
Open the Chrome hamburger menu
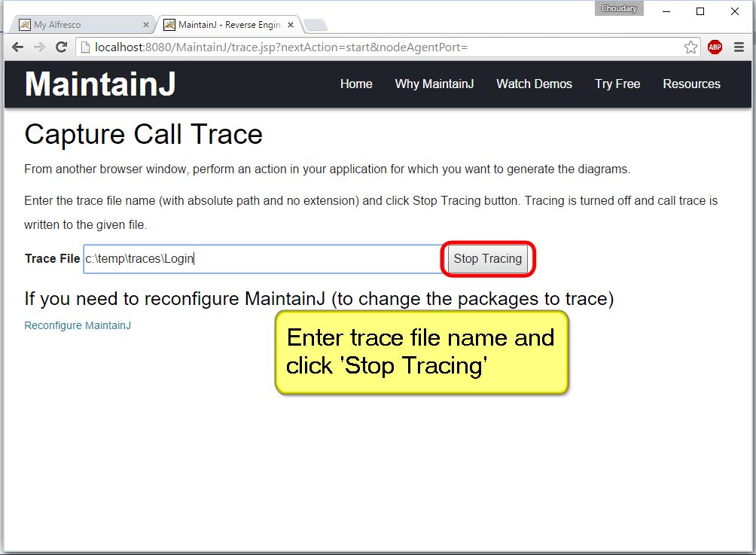pyautogui.click(x=739, y=47)
